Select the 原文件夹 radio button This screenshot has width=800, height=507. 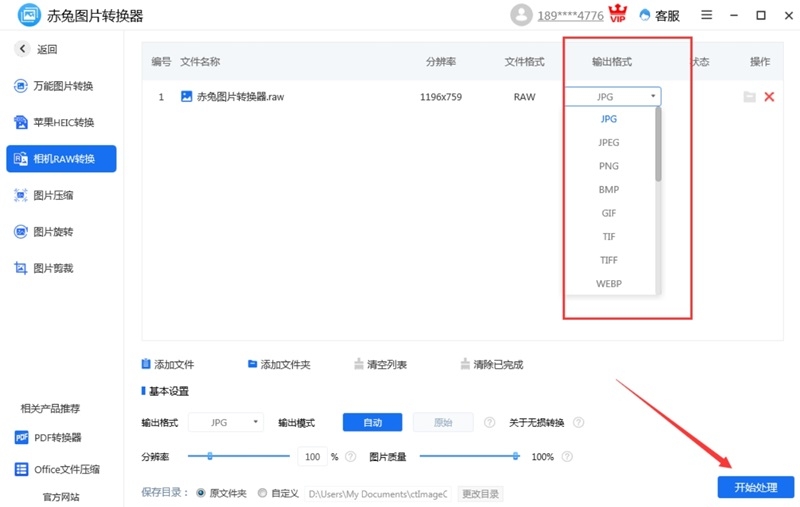click(x=201, y=493)
